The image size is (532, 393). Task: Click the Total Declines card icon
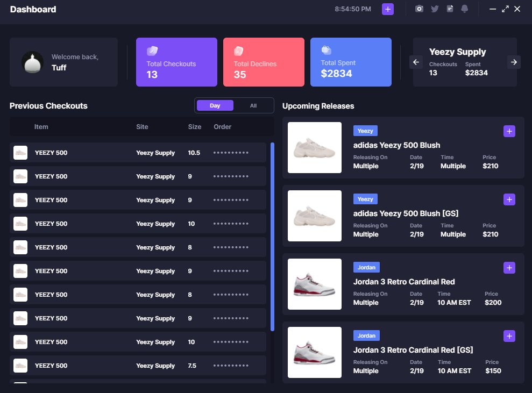pyautogui.click(x=238, y=51)
